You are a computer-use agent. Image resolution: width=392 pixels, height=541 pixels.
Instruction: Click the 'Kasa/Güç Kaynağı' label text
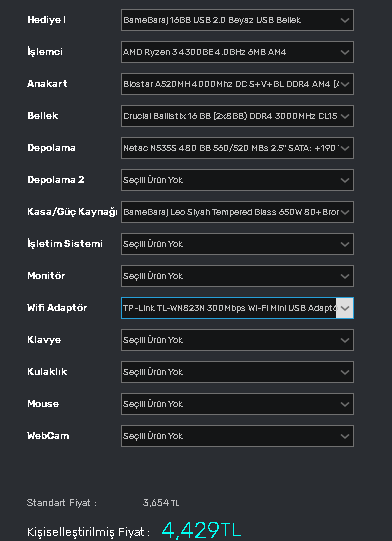pos(72,212)
